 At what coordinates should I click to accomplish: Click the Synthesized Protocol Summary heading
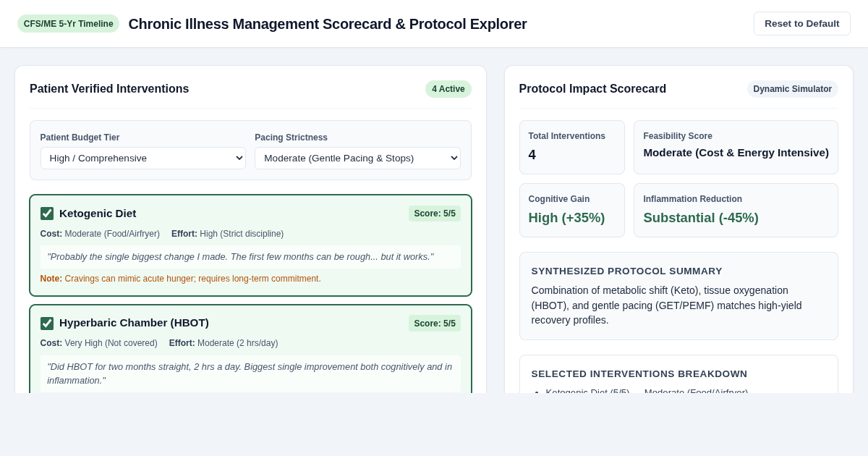[x=627, y=271]
